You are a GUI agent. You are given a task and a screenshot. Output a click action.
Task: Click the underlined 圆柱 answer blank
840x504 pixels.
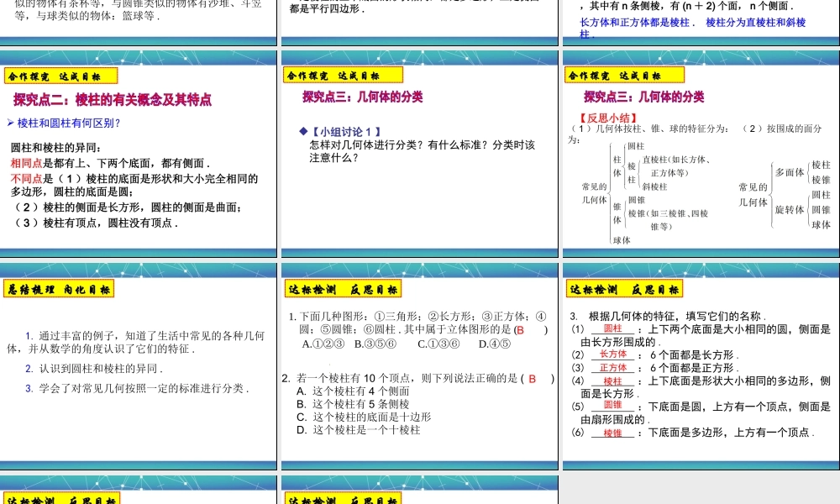612,328
